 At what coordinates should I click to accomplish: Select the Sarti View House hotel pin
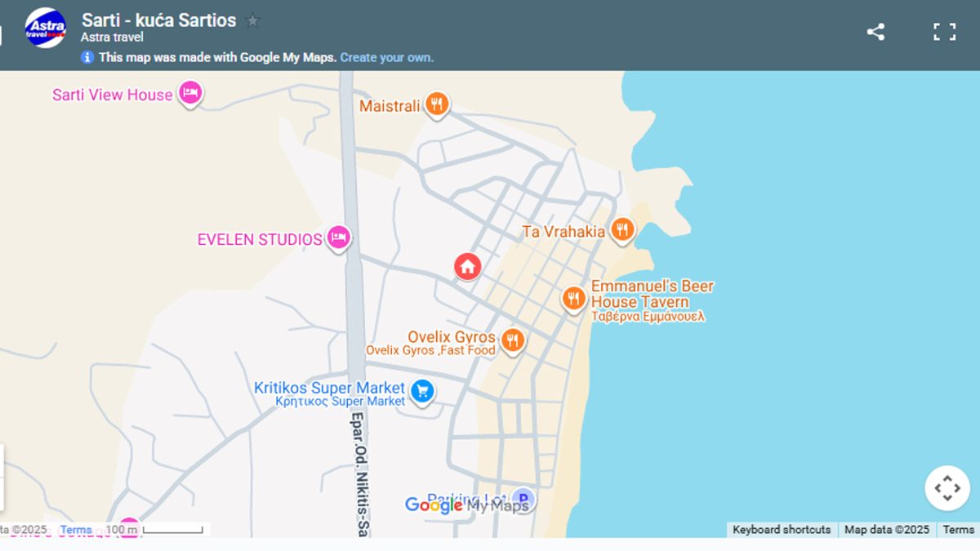(189, 93)
